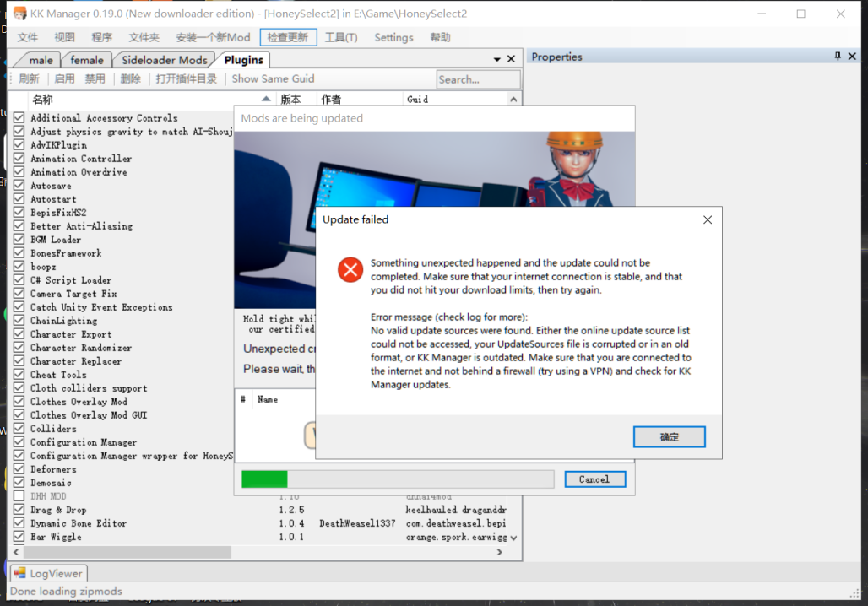
Task: Click the list scroll-down arrow
Action: point(513,538)
